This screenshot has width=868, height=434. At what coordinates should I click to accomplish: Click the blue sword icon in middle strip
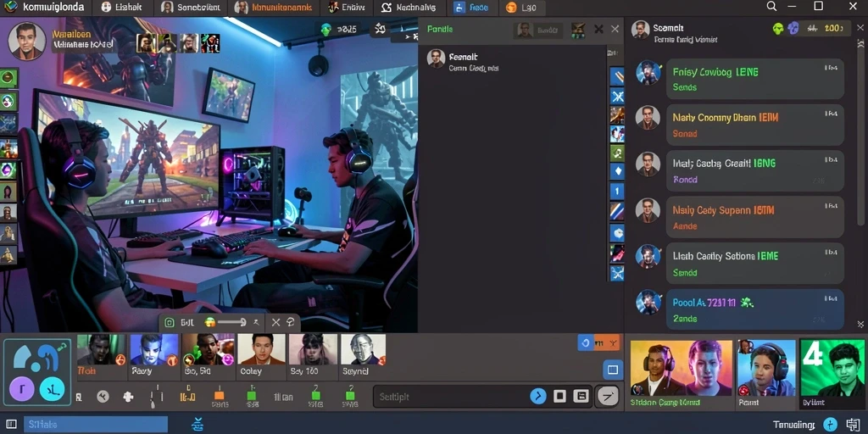click(617, 76)
